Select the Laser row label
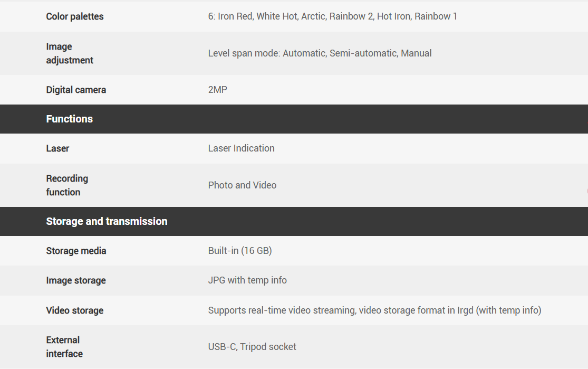This screenshot has width=588, height=369. (57, 148)
